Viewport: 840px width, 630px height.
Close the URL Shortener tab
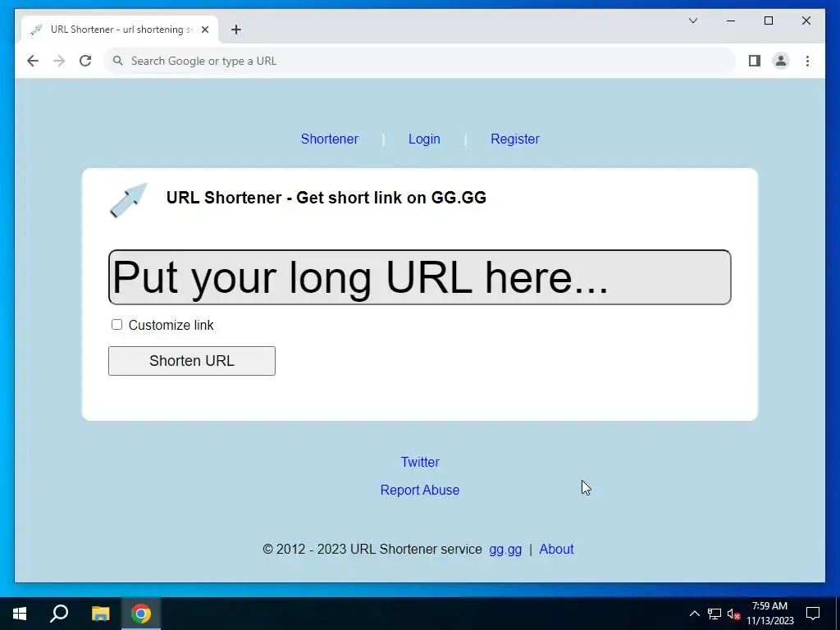tap(204, 30)
